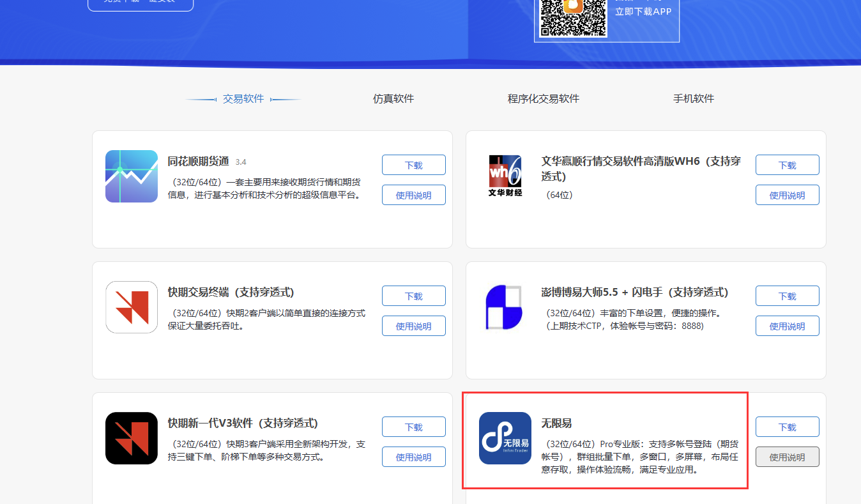Click the 无限易 InfiniTrader logo icon
The height and width of the screenshot is (504, 861).
click(505, 438)
